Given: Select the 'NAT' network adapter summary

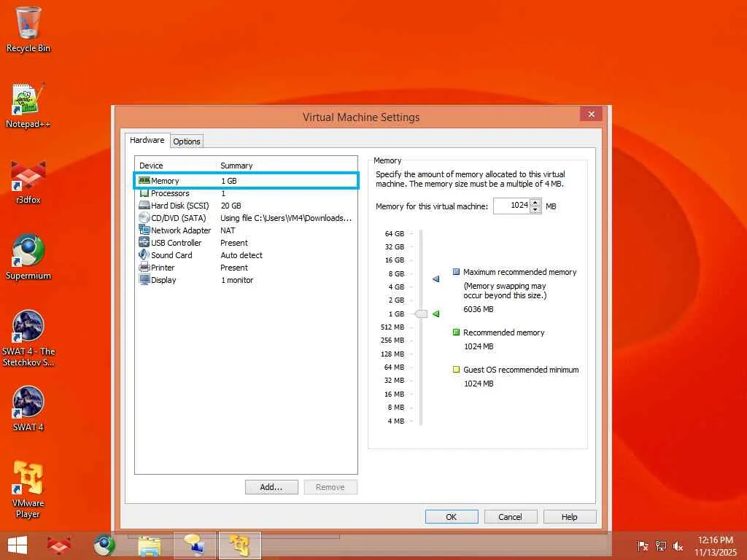Looking at the screenshot, I should click(228, 230).
